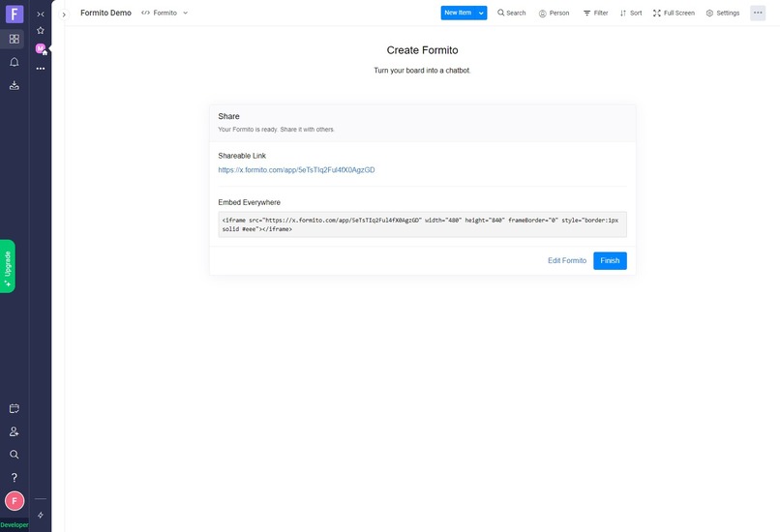780x532 pixels.
Task: Click the Shareable Link label
Action: coord(242,156)
